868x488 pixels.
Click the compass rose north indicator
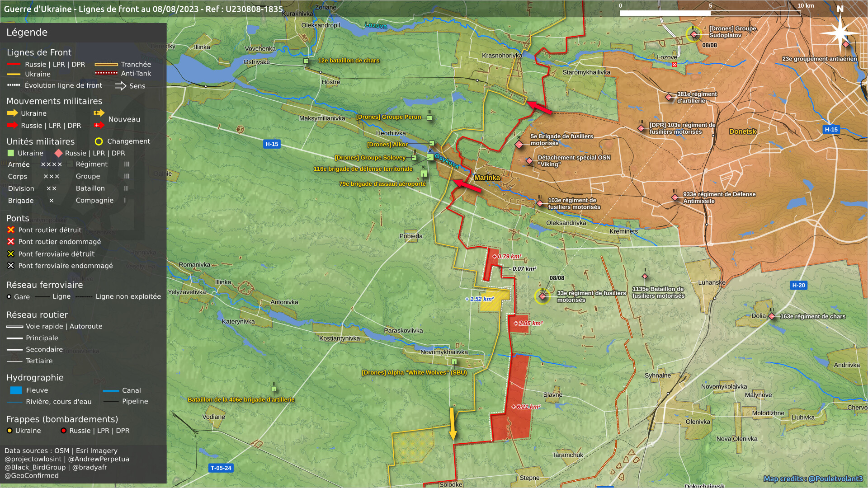click(x=840, y=31)
